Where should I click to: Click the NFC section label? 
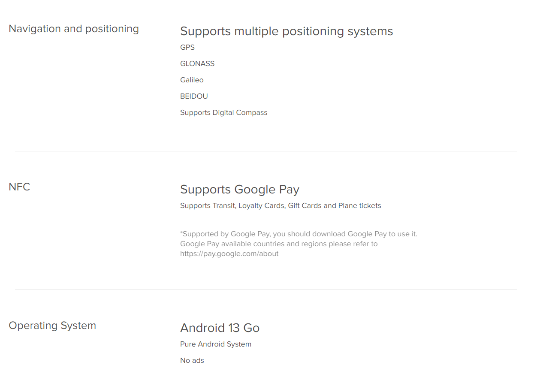click(19, 187)
